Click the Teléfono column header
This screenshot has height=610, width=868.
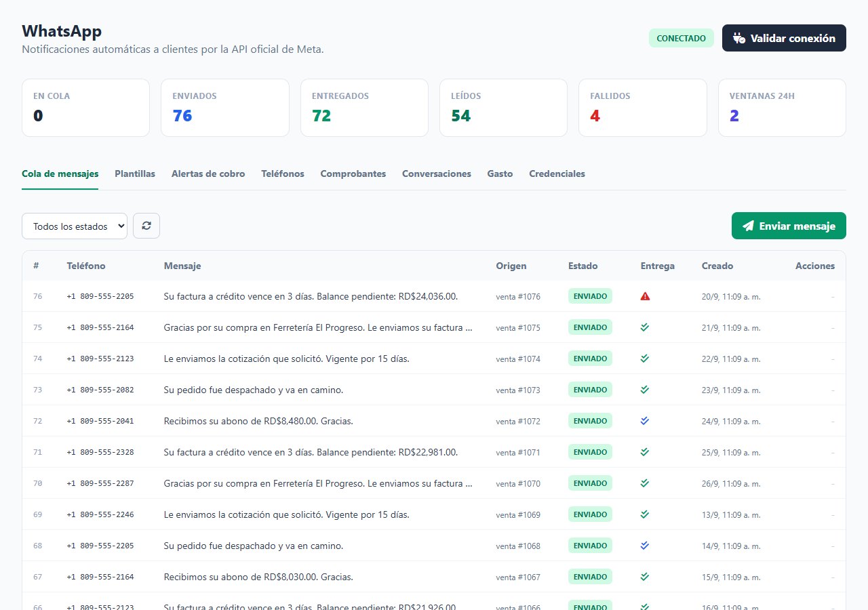click(x=86, y=266)
